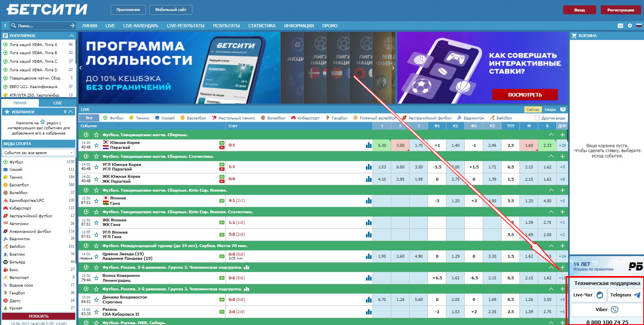Collapse the Избранное panel

pyautogui.click(x=71, y=112)
